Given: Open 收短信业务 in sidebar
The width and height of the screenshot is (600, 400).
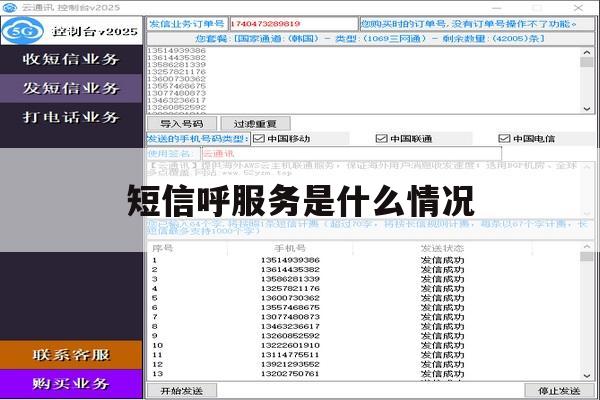Looking at the screenshot, I should pyautogui.click(x=71, y=59).
